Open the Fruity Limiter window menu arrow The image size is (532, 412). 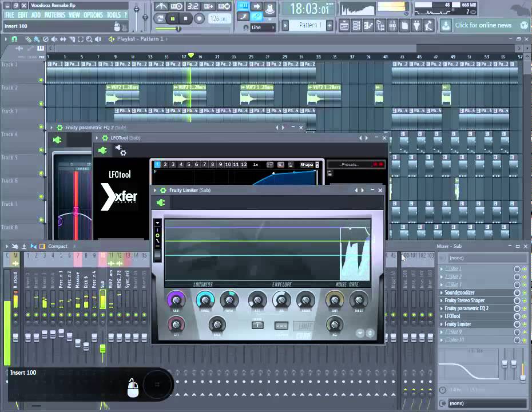coord(155,191)
